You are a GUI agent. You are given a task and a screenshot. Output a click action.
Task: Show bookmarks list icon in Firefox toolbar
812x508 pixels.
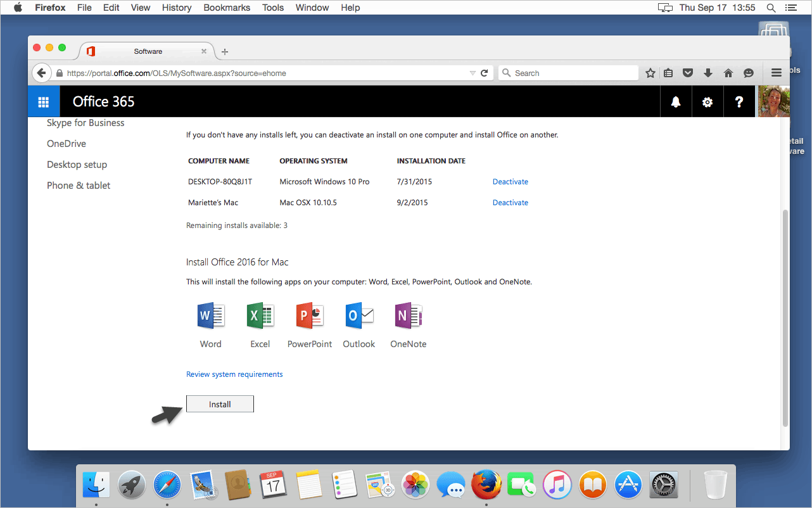[668, 73]
